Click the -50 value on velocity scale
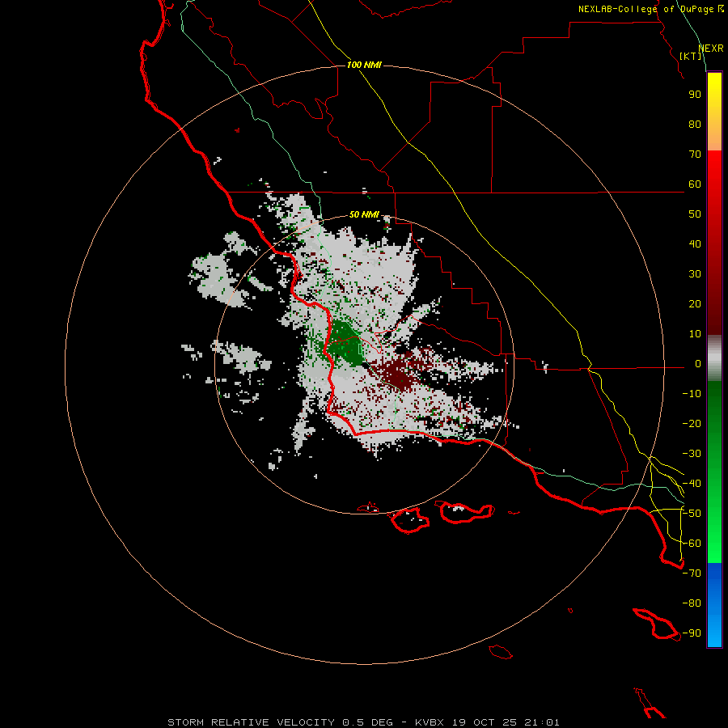Viewport: 728px width, 728px height. pos(692,514)
